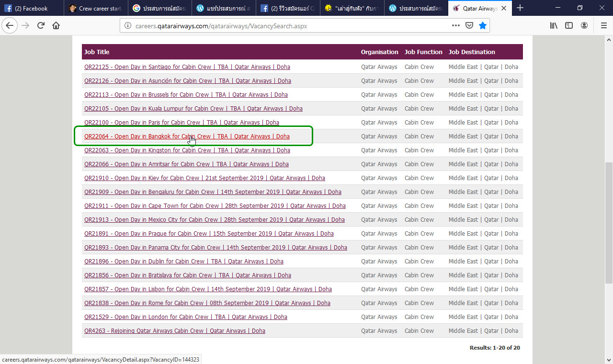Open QR22064 Open Day in Bangkok link

click(187, 136)
